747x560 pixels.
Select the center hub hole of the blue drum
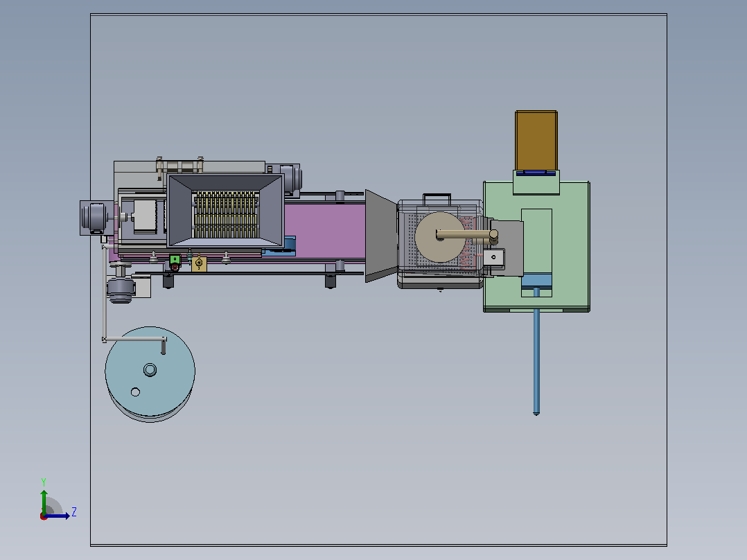point(150,370)
